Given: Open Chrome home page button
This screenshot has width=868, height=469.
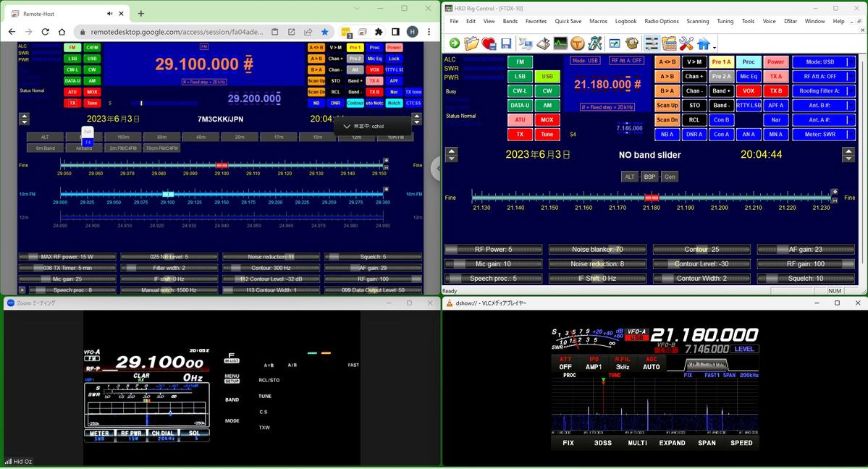Looking at the screenshot, I should click(62, 32).
